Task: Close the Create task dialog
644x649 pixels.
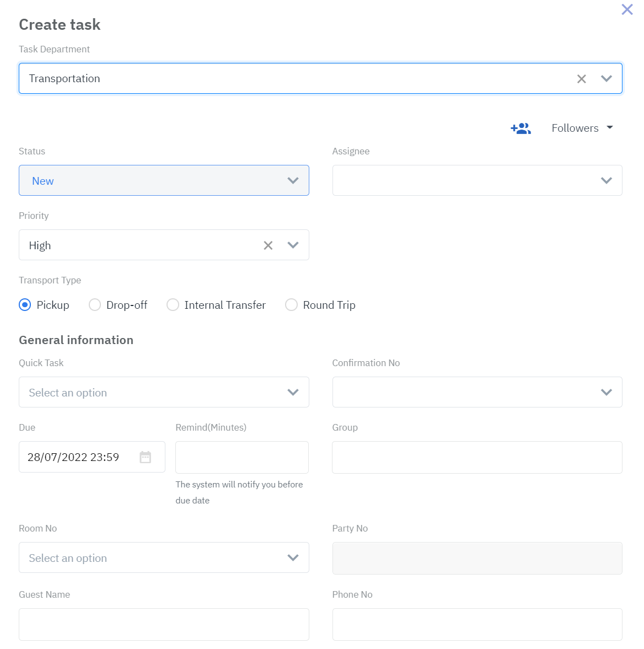Action: click(x=627, y=9)
